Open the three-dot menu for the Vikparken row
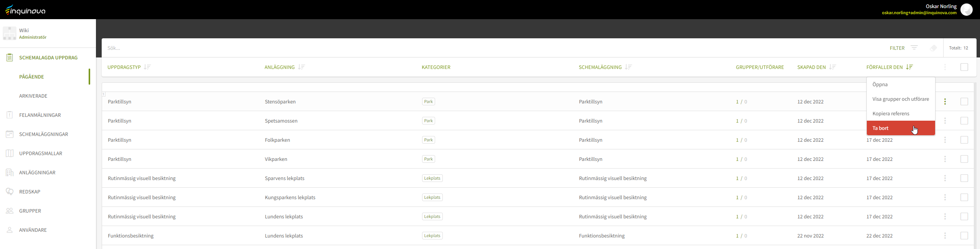Viewport: 980px width, 249px height. click(945, 159)
